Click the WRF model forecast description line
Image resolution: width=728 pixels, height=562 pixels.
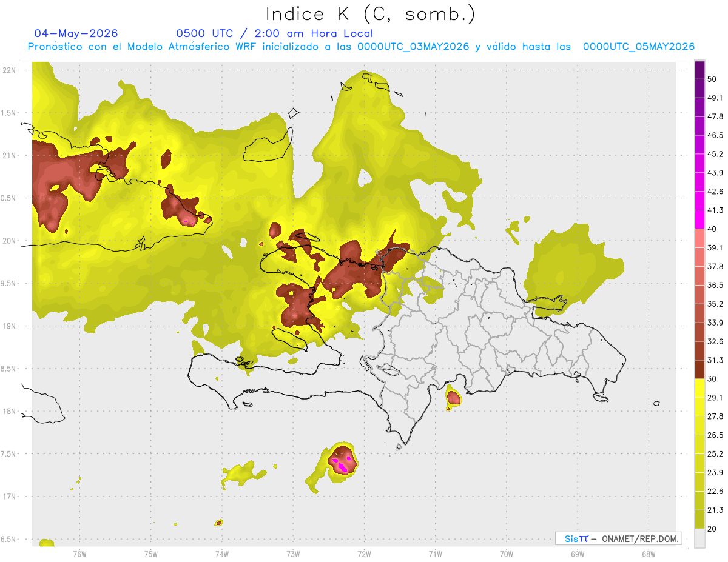click(361, 47)
